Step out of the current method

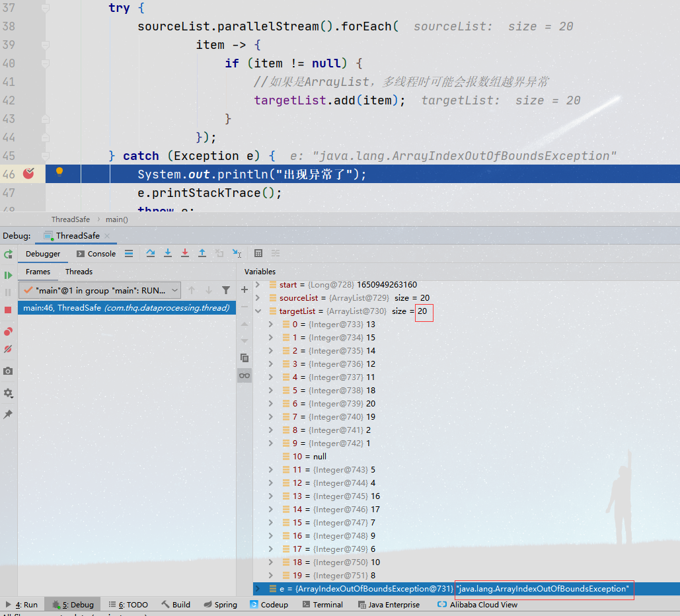pyautogui.click(x=202, y=253)
